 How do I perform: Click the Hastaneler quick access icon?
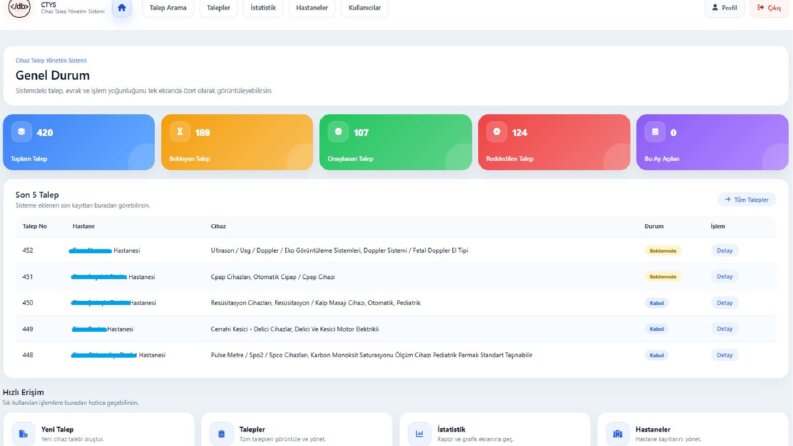tap(618, 434)
